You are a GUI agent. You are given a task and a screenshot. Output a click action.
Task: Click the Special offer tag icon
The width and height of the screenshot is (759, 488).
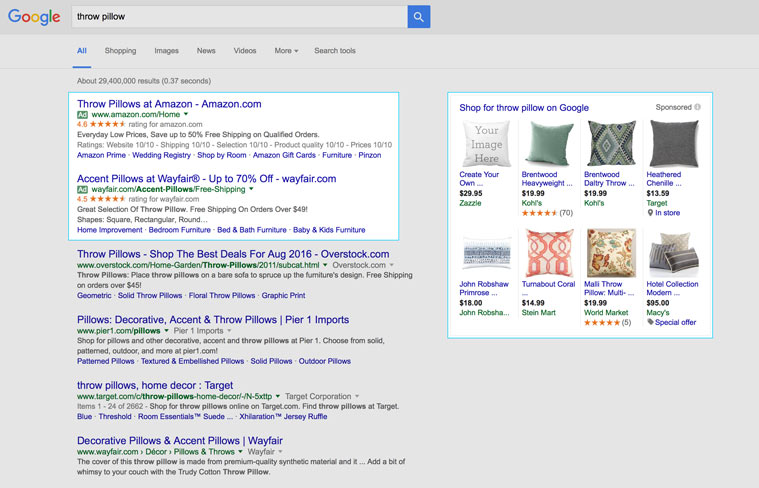click(x=650, y=322)
